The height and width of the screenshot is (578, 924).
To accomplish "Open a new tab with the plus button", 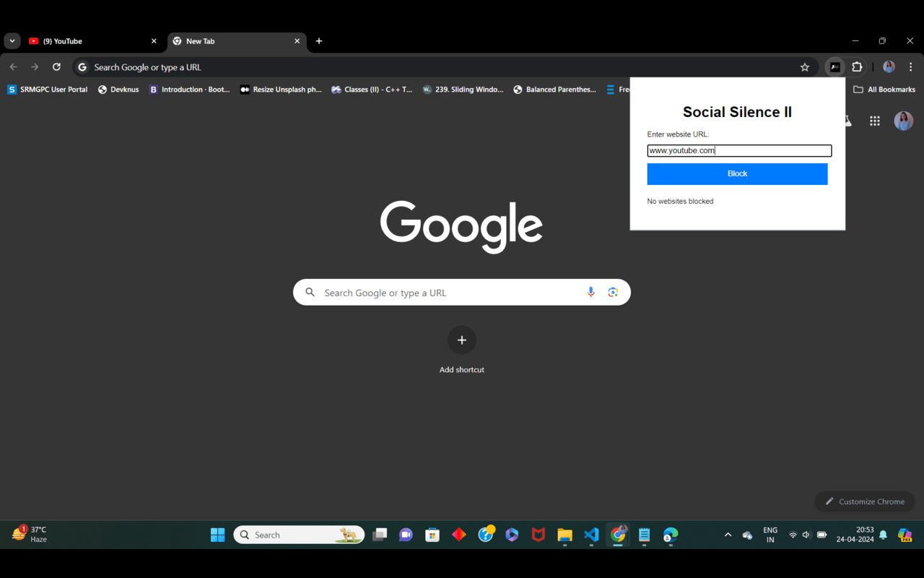I will (x=319, y=41).
